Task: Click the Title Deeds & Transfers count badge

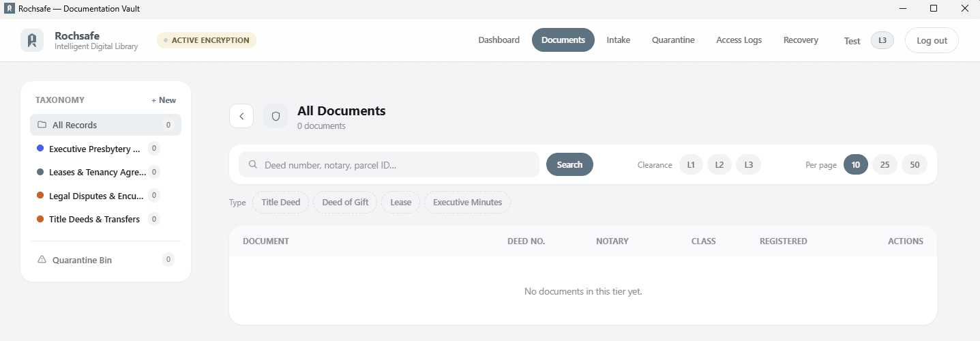Action: (x=154, y=219)
